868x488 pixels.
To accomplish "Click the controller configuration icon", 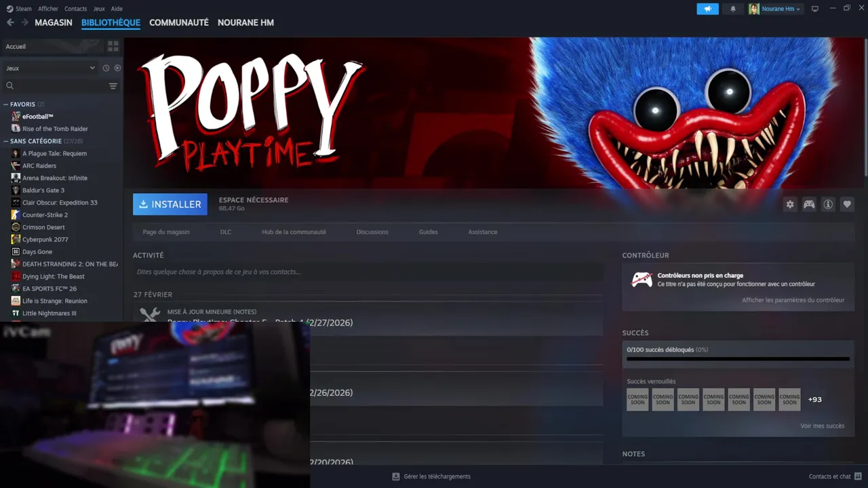I will [809, 204].
